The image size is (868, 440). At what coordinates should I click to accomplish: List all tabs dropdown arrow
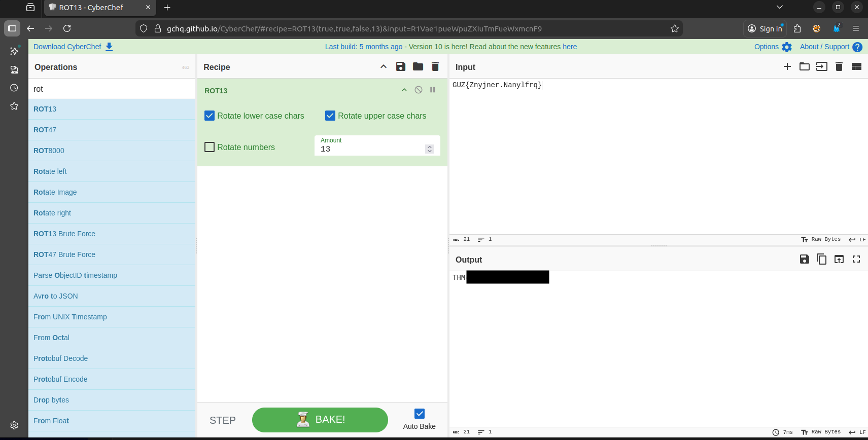pyautogui.click(x=780, y=7)
